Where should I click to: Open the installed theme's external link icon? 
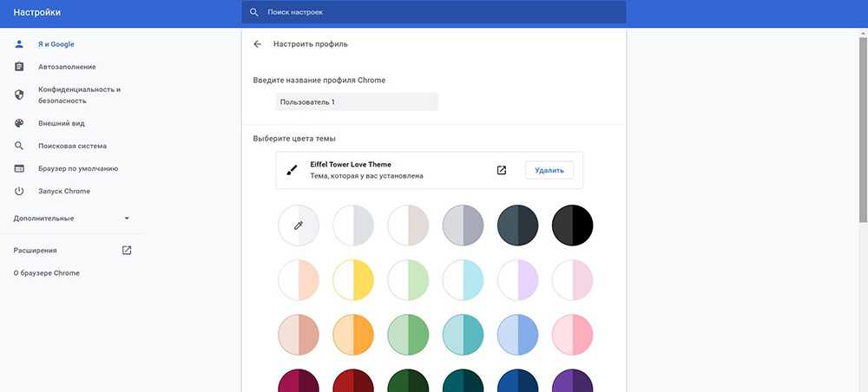502,170
